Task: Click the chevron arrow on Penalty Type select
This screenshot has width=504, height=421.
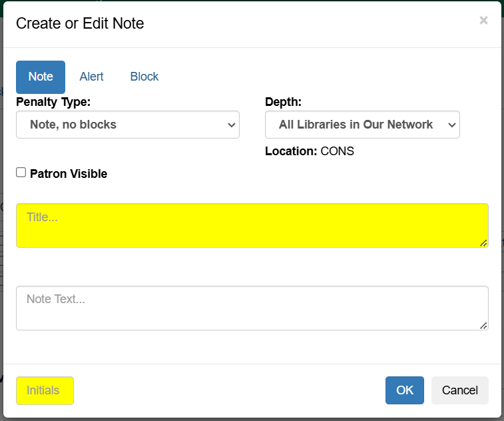Action: pyautogui.click(x=232, y=125)
